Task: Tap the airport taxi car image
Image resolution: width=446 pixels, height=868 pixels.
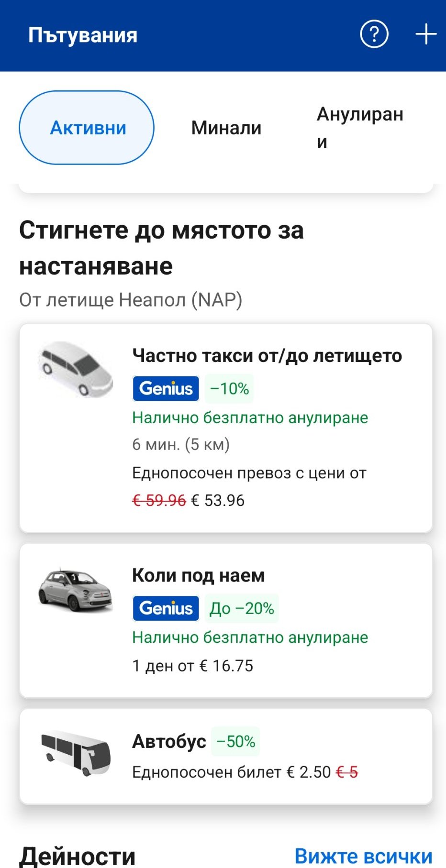Action: click(76, 370)
